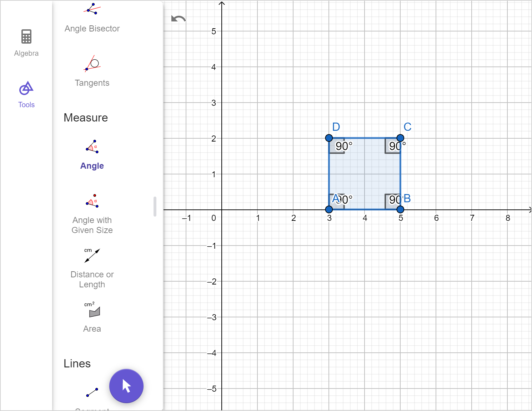Click y-axis tick label 5

[x=214, y=31]
